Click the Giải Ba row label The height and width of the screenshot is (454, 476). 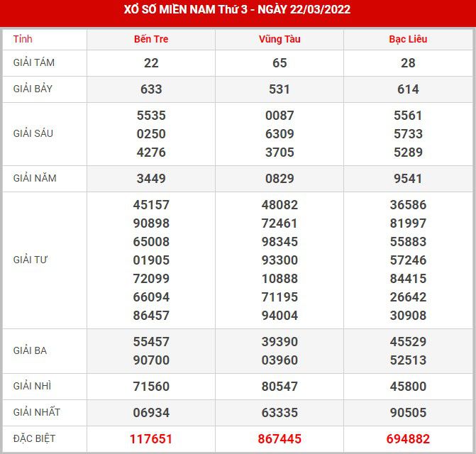pos(30,350)
